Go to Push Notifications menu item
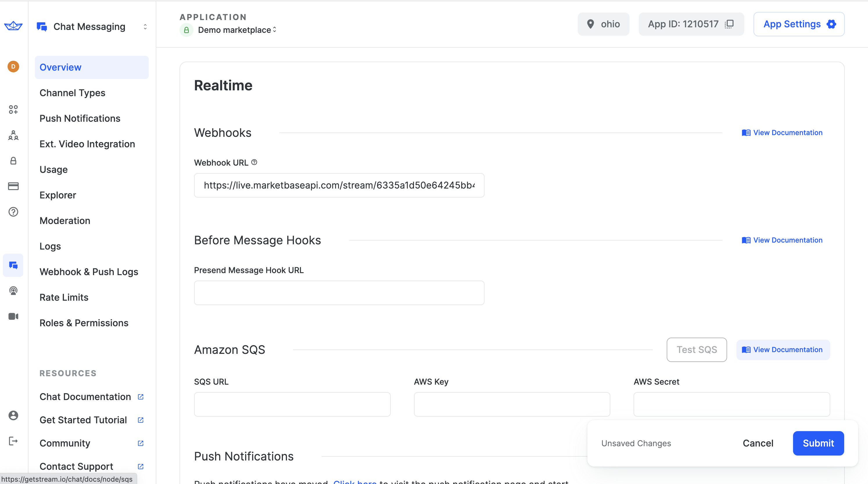This screenshot has width=868, height=484. (80, 118)
